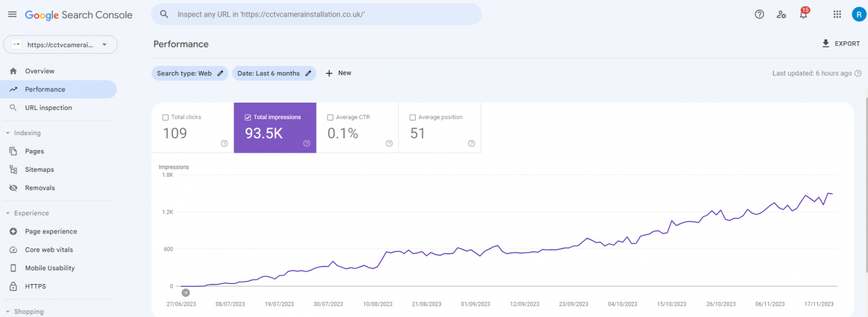
Task: Enable the Total clicks checkbox
Action: [165, 117]
